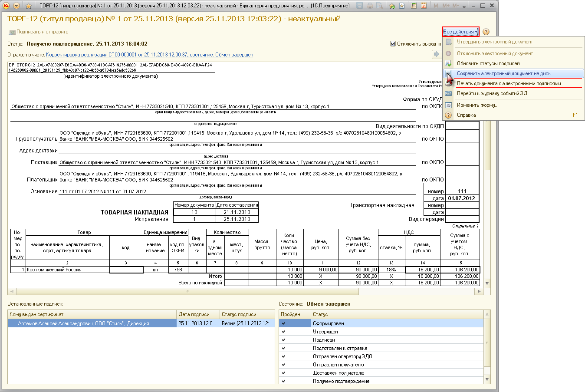Open the calculator from the title bar
This screenshot has height=392, width=585.
pyautogui.click(x=414, y=6)
